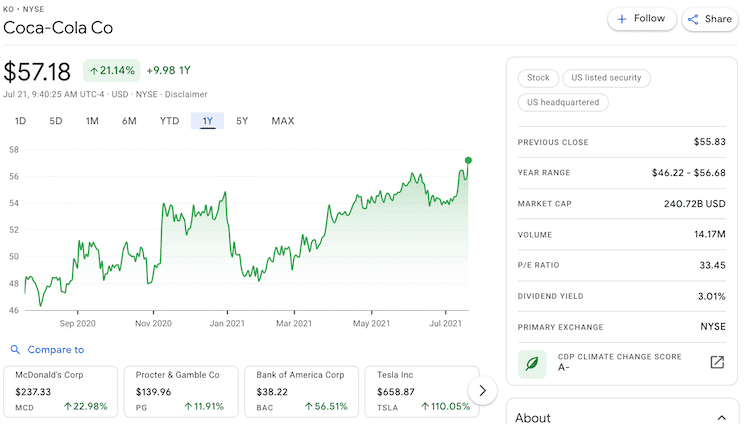The height and width of the screenshot is (424, 750).
Task: Select the 5D time range tab
Action: [x=56, y=121]
